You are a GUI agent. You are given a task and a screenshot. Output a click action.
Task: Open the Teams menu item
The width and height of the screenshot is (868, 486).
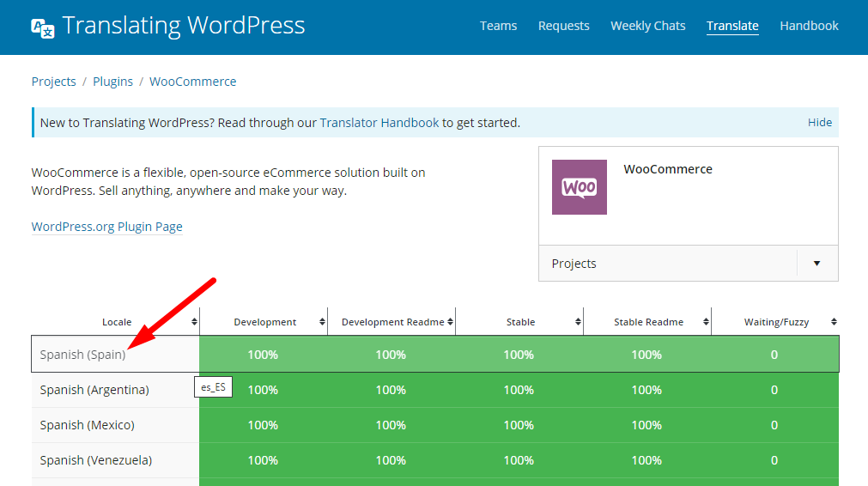coord(498,26)
